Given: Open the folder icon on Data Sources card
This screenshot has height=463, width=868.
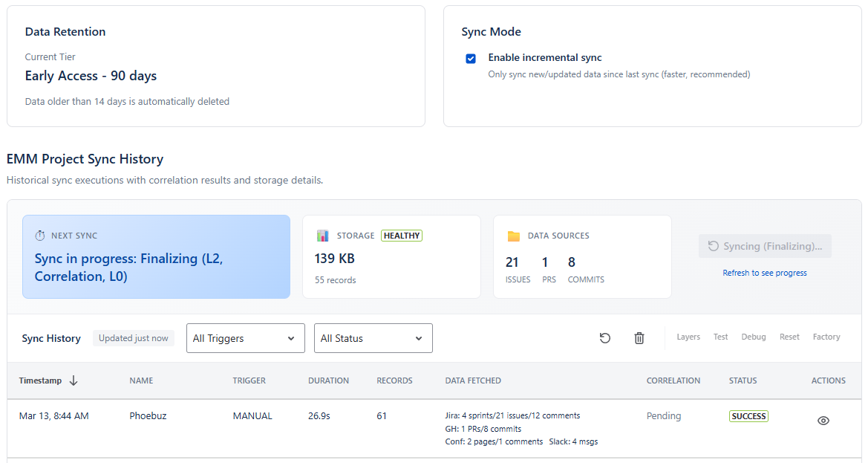Looking at the screenshot, I should pyautogui.click(x=513, y=235).
